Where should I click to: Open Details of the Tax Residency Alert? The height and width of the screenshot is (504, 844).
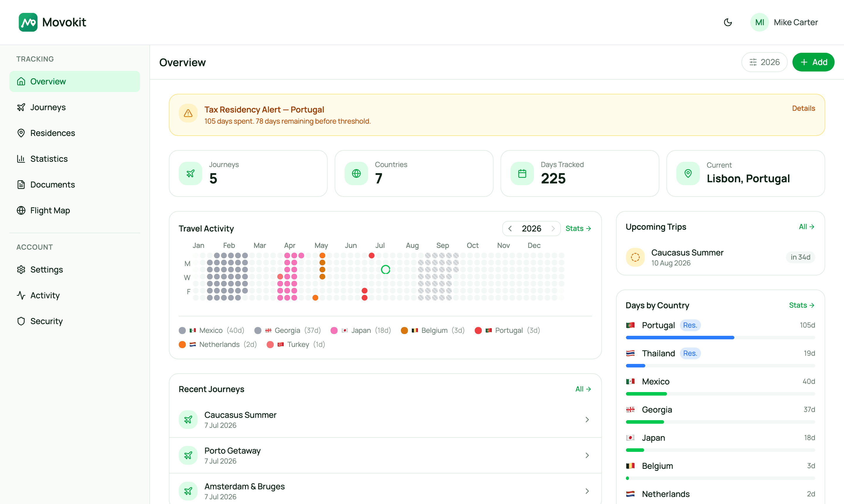click(803, 108)
